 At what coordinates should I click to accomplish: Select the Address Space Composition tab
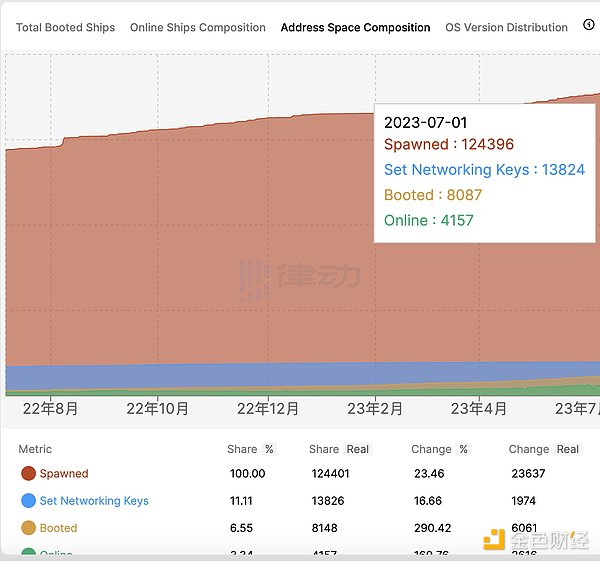[x=355, y=27]
